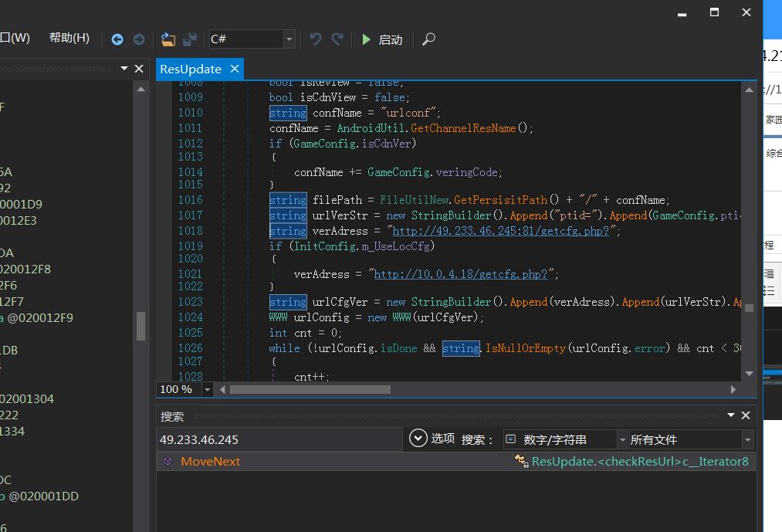
Task: Start debugging with the green play button
Action: [x=367, y=39]
